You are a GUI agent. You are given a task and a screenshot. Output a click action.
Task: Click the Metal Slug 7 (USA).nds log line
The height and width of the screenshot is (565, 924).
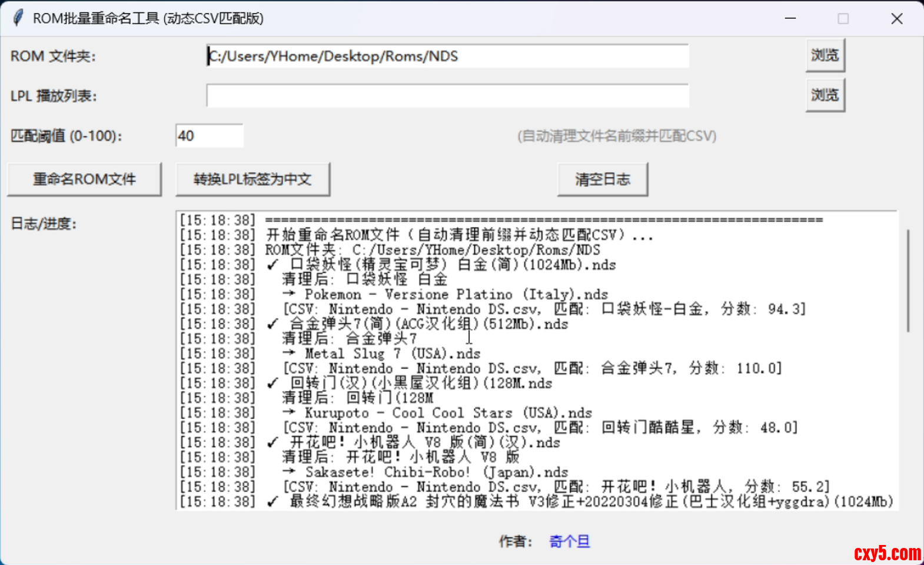coord(393,354)
